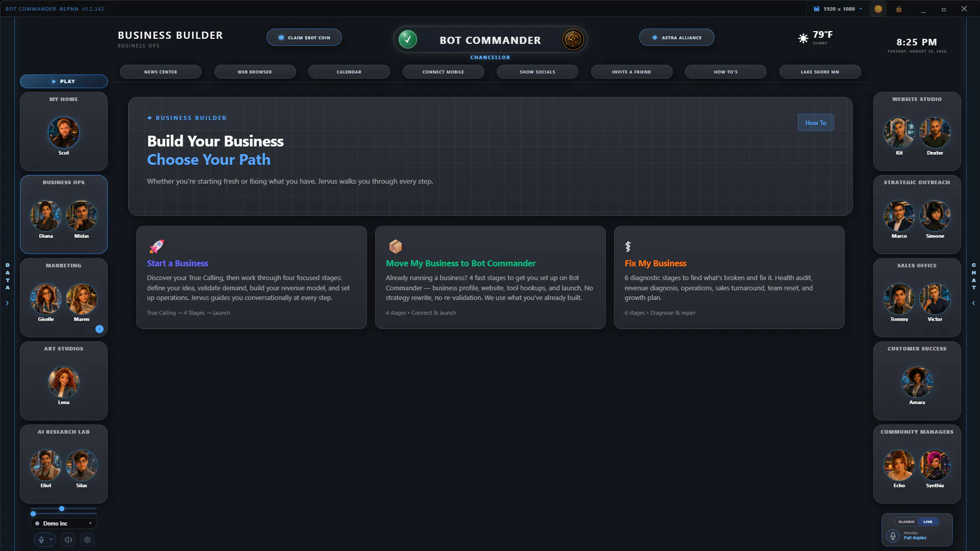Expand the CHAT side panel arrow

[973, 303]
